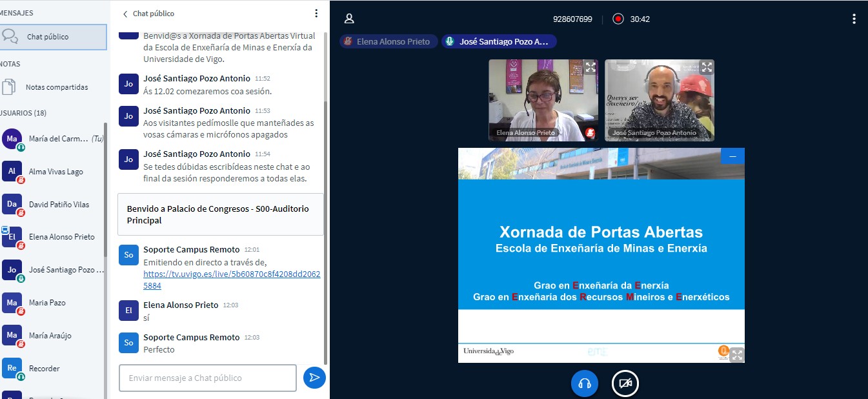The height and width of the screenshot is (399, 868).
Task: Open chat options three-dot menu
Action: [x=316, y=13]
